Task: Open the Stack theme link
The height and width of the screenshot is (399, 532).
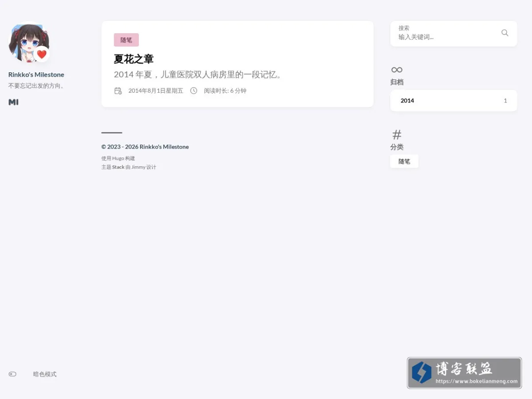Action: coord(118,167)
